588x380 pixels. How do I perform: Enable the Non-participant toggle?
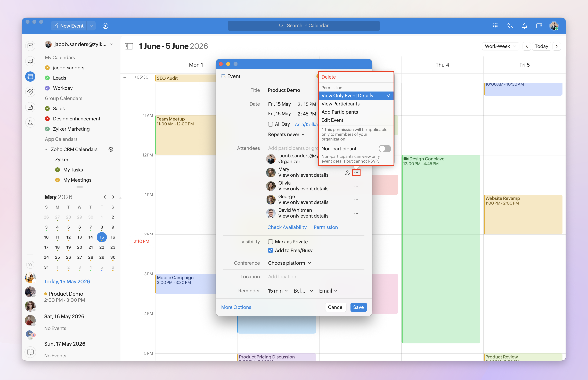click(x=385, y=148)
